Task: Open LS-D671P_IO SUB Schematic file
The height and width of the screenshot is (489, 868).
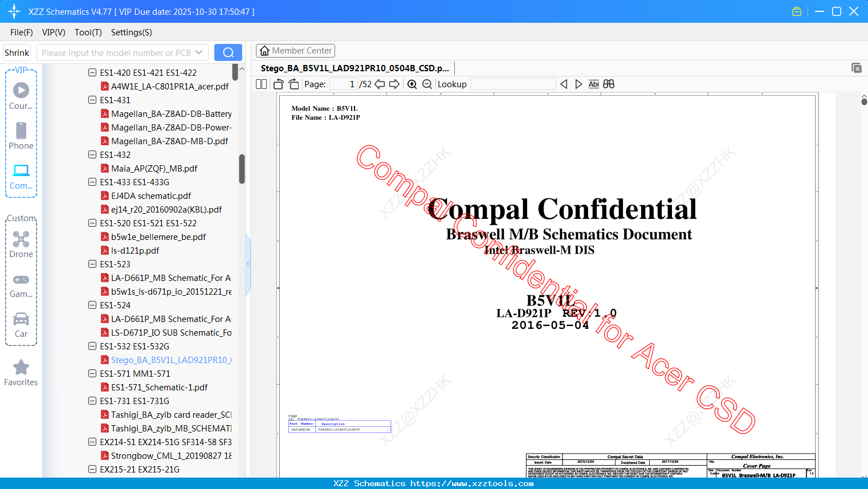Action: [166, 333]
